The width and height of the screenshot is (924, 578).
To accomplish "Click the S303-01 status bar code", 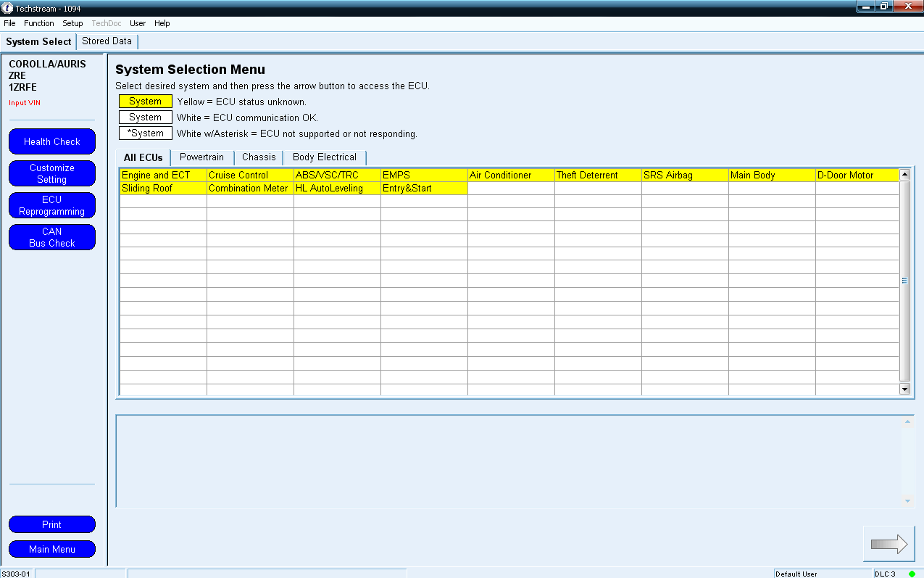I will click(17, 574).
